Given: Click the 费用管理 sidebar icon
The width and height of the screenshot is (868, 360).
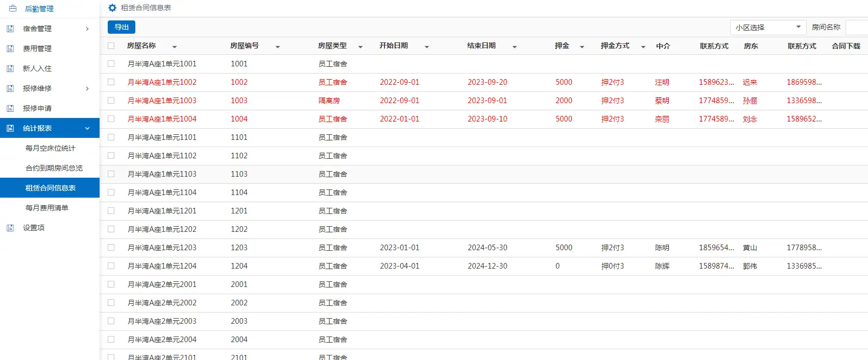Looking at the screenshot, I should [x=10, y=49].
